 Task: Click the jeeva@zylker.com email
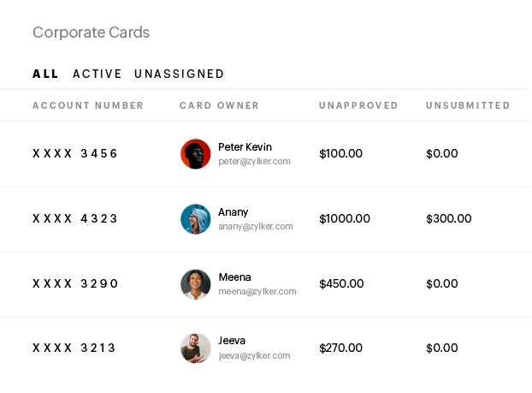click(254, 355)
